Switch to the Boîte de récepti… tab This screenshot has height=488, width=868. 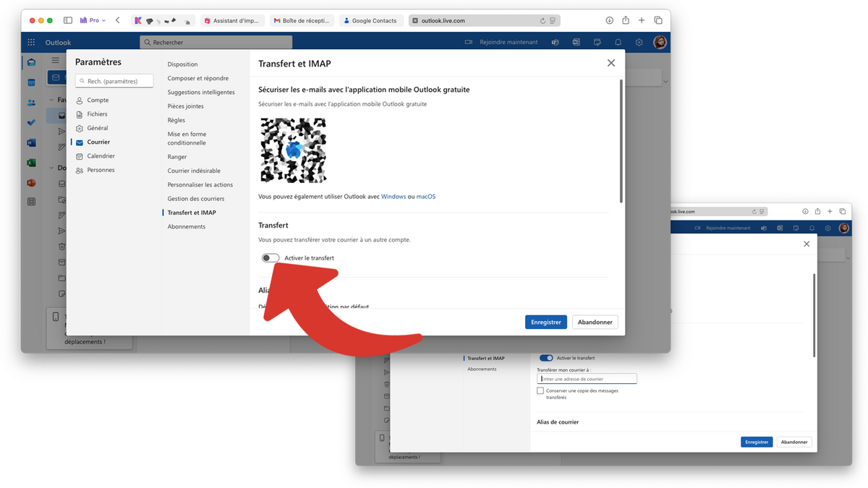(x=302, y=21)
